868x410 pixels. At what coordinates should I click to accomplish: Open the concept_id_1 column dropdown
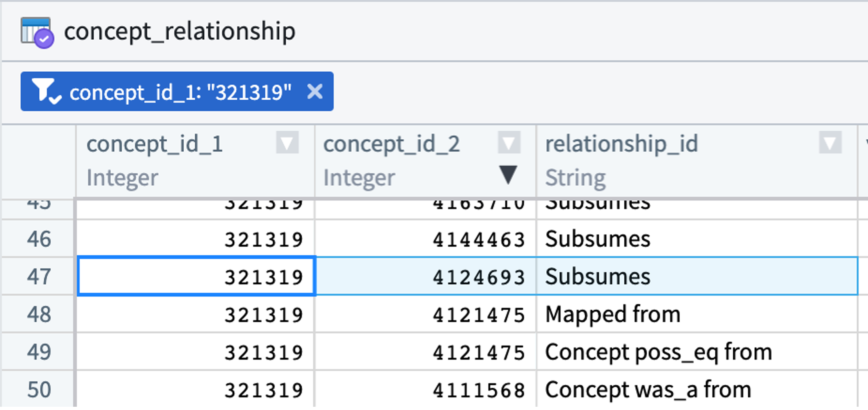click(287, 143)
